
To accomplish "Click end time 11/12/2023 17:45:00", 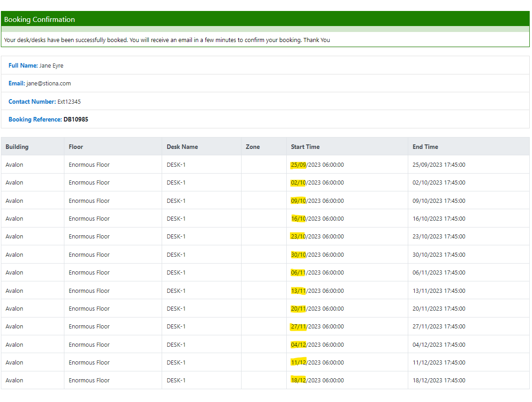I will pos(439,363).
